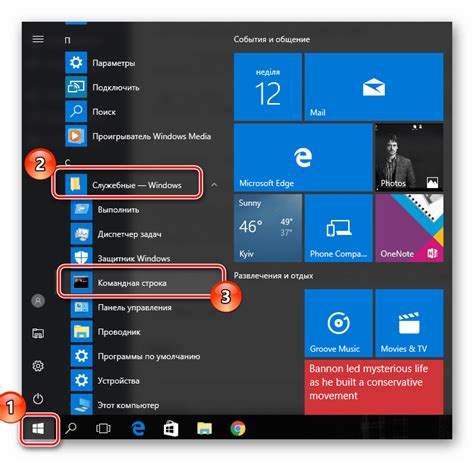Open the Mail tile
The image size is (474, 461).
pos(374,87)
